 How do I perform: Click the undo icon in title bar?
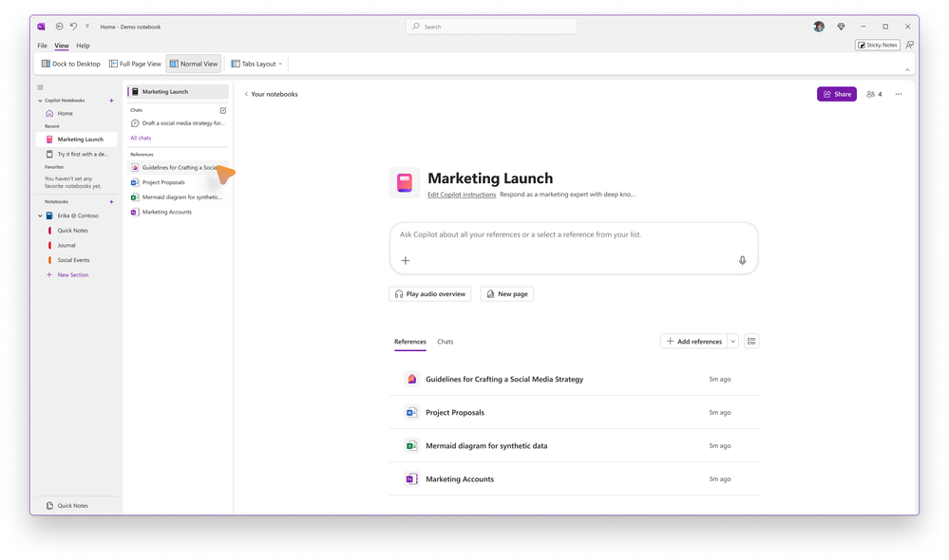click(x=73, y=27)
